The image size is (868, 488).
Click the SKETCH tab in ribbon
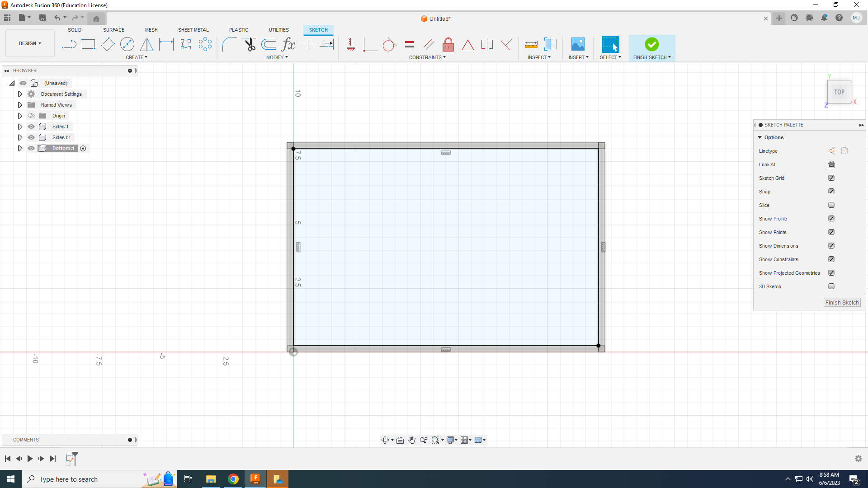point(318,29)
